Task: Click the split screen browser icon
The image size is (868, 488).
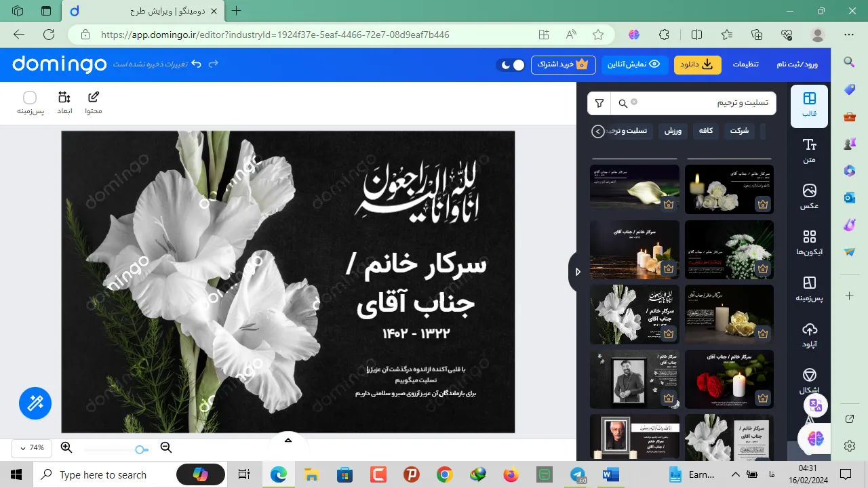Action: [696, 35]
